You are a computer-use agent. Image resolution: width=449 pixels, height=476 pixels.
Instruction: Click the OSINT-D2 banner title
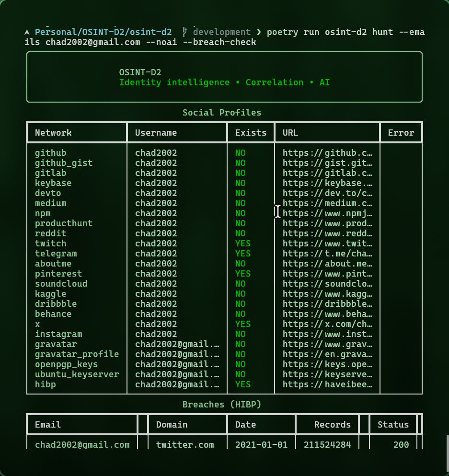pos(140,72)
